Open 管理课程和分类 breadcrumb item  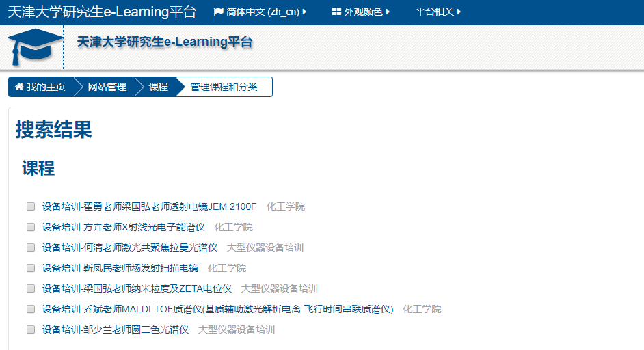224,87
